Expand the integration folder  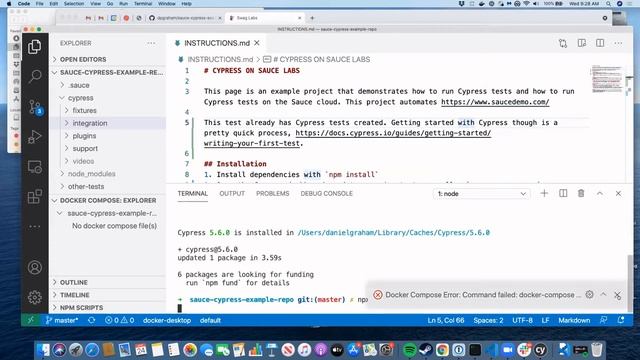(x=89, y=123)
